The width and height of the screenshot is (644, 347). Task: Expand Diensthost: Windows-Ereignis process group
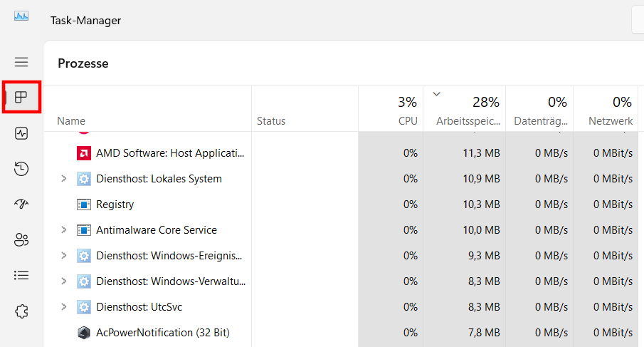[x=63, y=256]
